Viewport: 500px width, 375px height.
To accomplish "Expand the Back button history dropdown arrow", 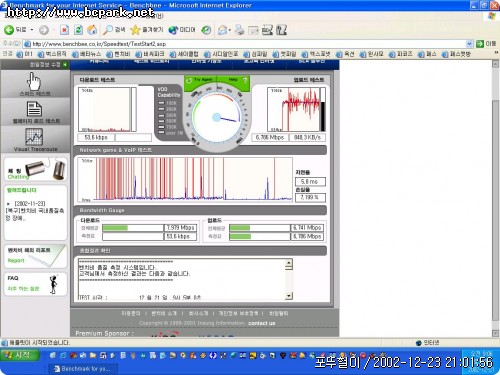I will coord(32,30).
